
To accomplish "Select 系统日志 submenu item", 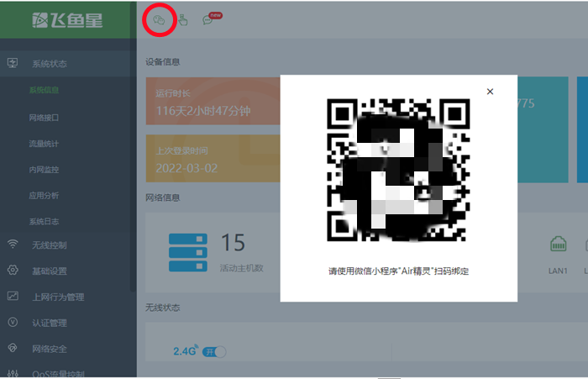I will [44, 221].
